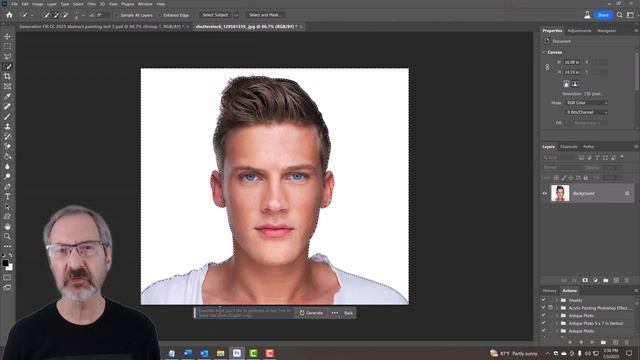The height and width of the screenshot is (360, 640).
Task: Click the background color swatch
Action: 10,268
